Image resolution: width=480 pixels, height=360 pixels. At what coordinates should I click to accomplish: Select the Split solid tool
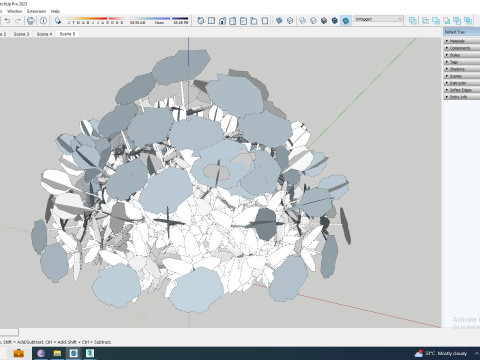[x=468, y=21]
